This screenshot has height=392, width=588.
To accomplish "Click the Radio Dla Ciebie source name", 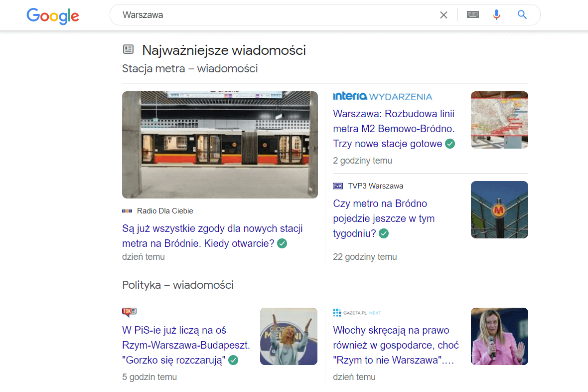I will point(165,211).
